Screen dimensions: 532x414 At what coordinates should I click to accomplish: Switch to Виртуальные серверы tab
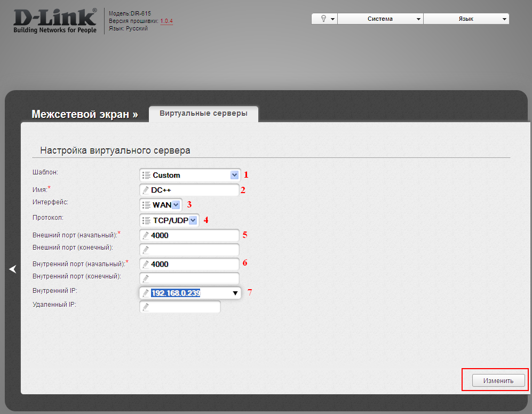(x=204, y=113)
